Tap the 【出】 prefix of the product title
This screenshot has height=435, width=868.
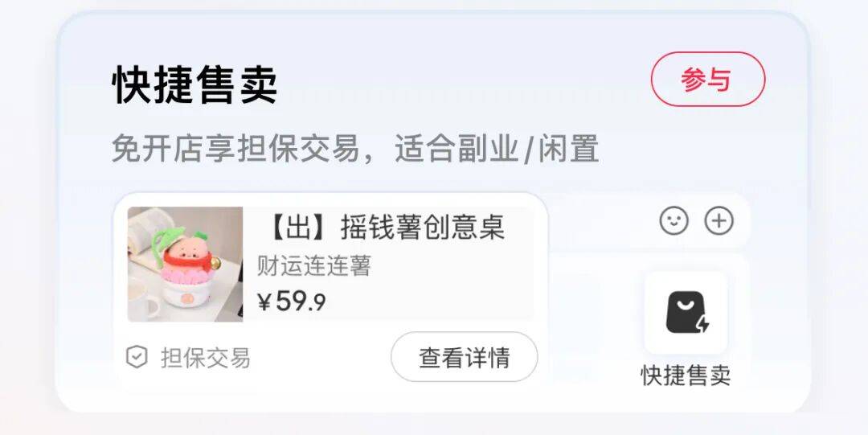[297, 228]
